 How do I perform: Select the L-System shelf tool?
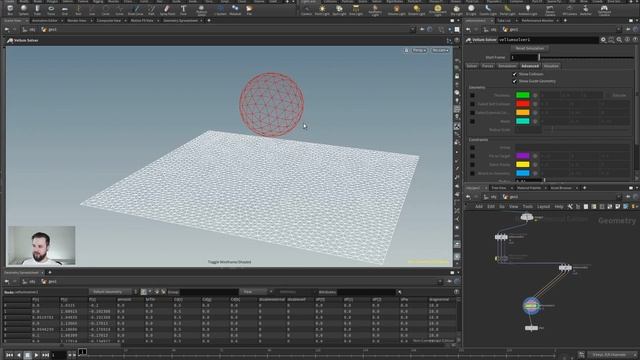point(220,10)
